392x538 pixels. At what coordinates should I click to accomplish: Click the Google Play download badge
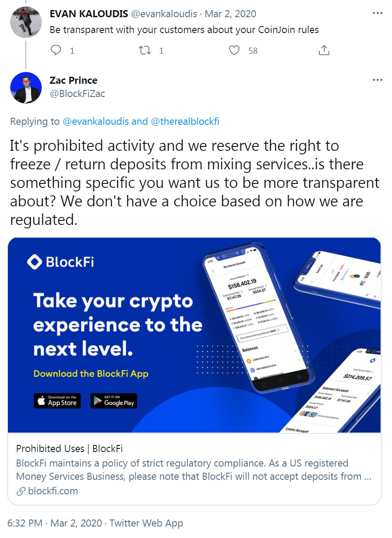coord(114,400)
